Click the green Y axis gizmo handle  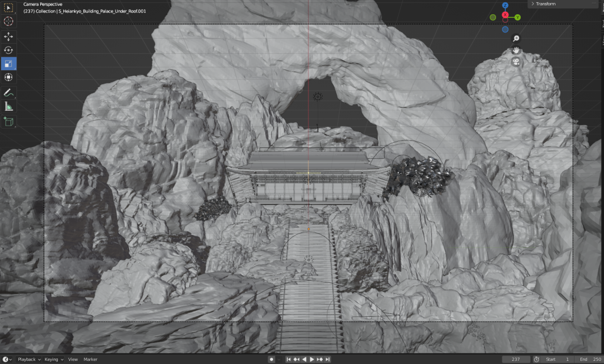click(x=517, y=17)
